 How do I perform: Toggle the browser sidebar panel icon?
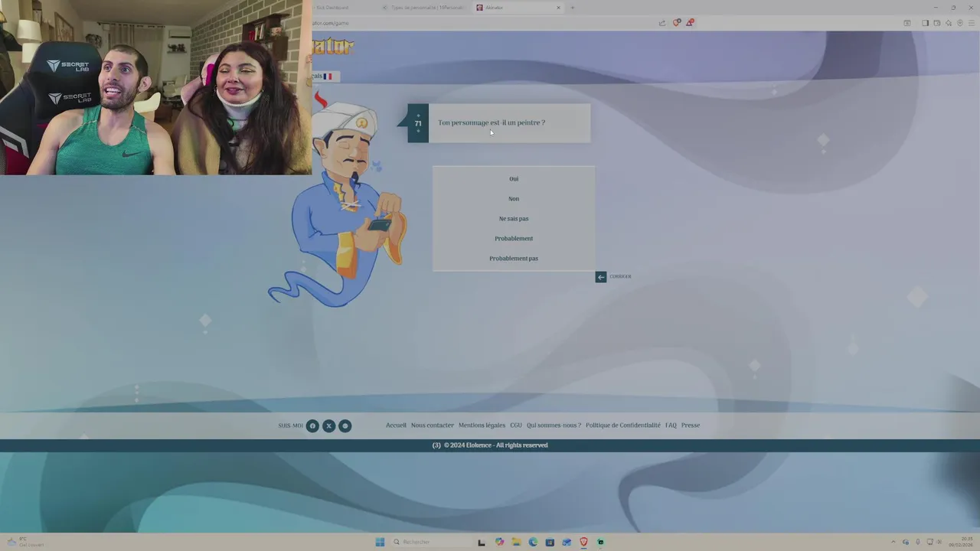925,23
